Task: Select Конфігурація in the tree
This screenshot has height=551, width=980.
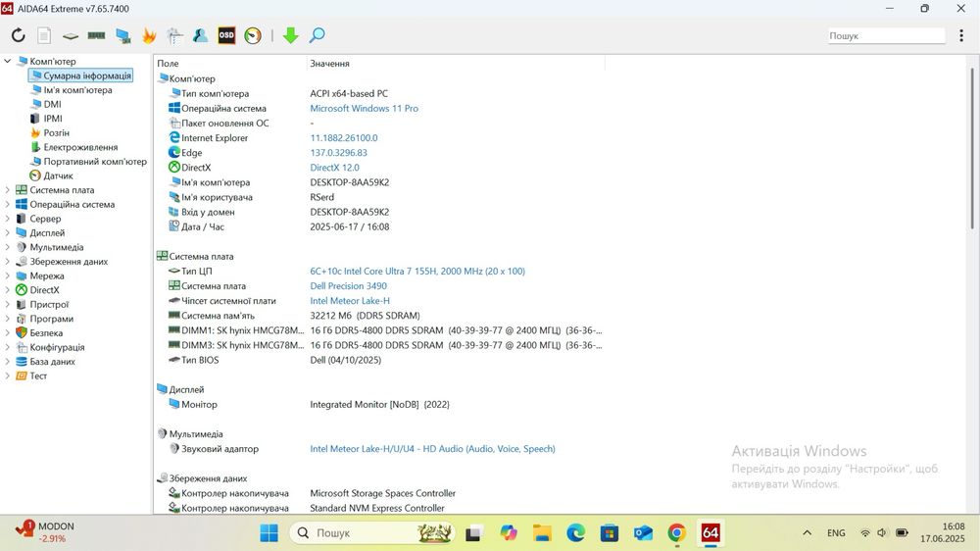Action: (x=57, y=348)
